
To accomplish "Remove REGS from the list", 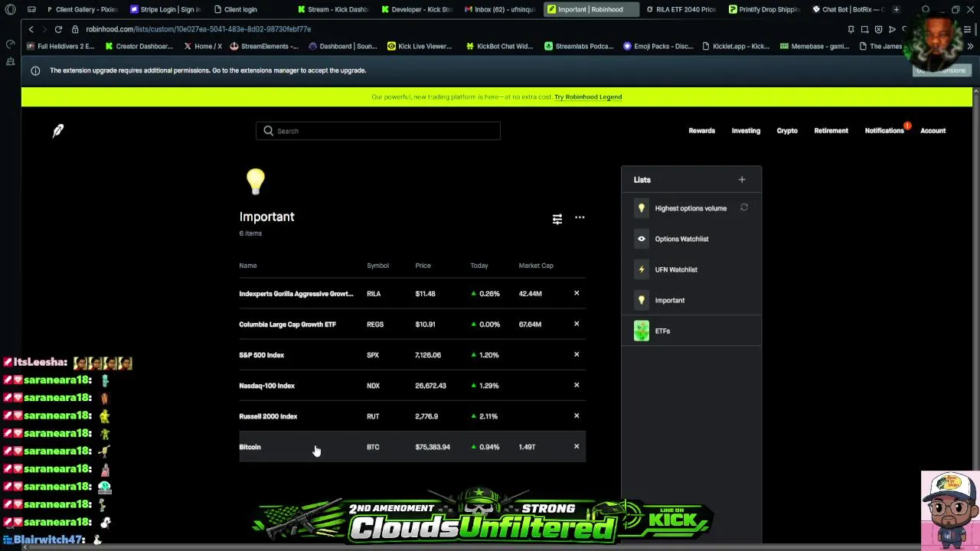I will pos(577,324).
